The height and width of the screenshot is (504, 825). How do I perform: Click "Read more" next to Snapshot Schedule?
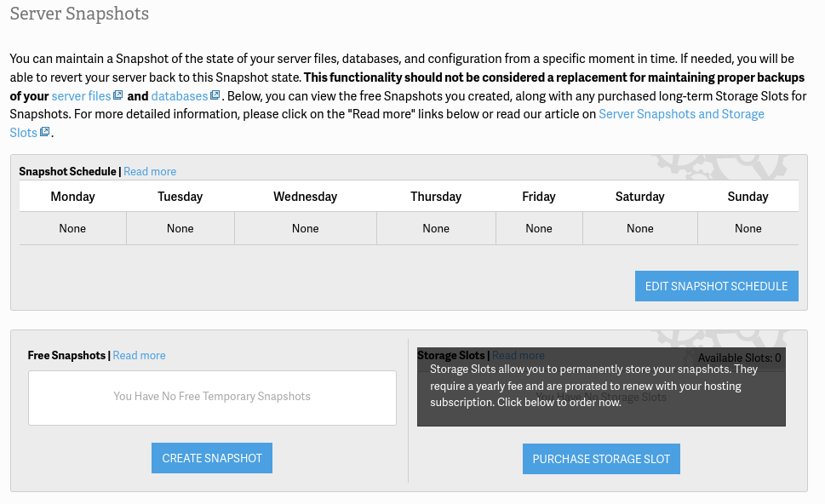coord(150,171)
